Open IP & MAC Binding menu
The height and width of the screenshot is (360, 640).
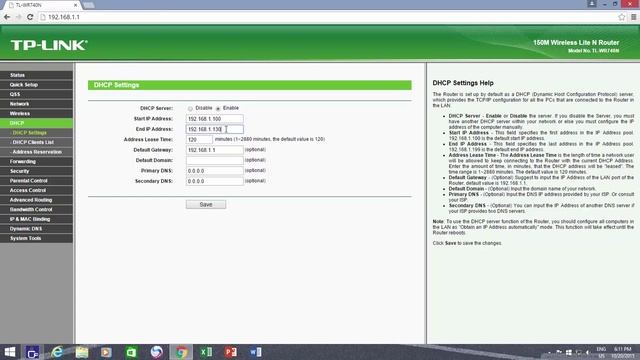37,219
